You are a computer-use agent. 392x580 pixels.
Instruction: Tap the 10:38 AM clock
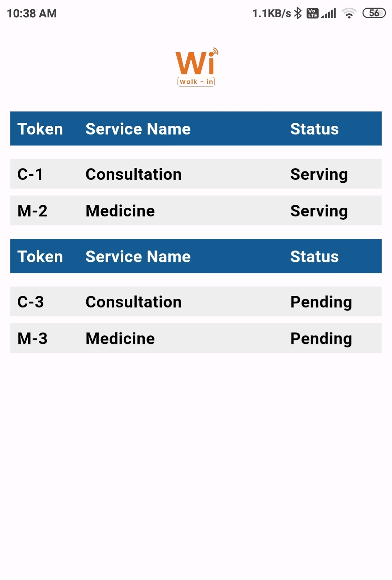coord(32,13)
